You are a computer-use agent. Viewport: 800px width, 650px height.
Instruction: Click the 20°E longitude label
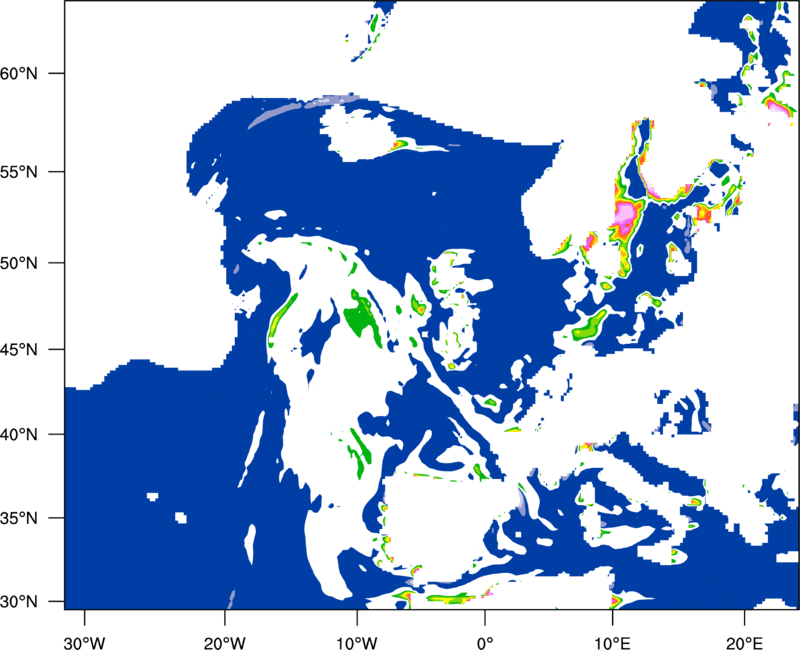point(744,643)
